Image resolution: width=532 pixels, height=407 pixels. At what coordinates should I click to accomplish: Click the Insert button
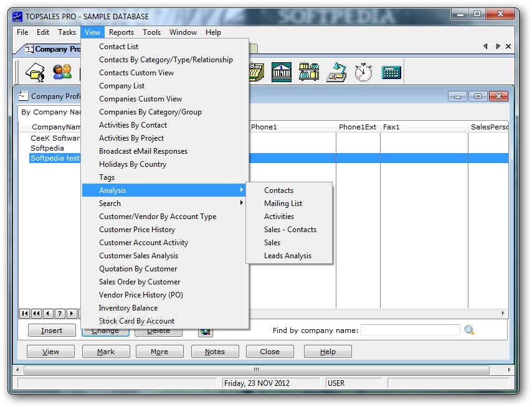click(52, 330)
